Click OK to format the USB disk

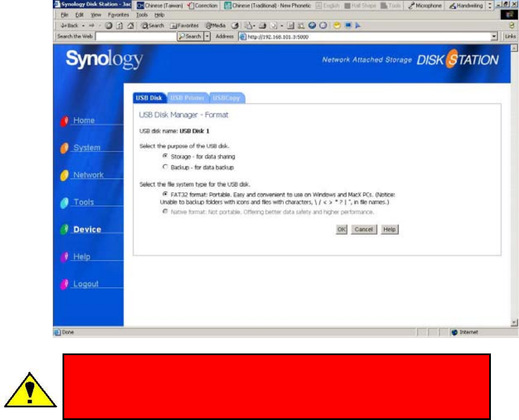tap(342, 230)
